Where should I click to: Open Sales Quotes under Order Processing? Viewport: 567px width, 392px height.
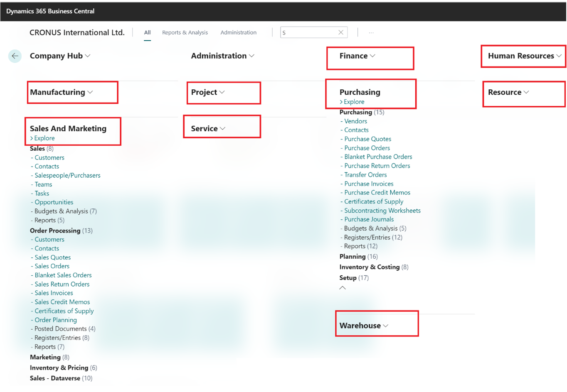pos(52,257)
